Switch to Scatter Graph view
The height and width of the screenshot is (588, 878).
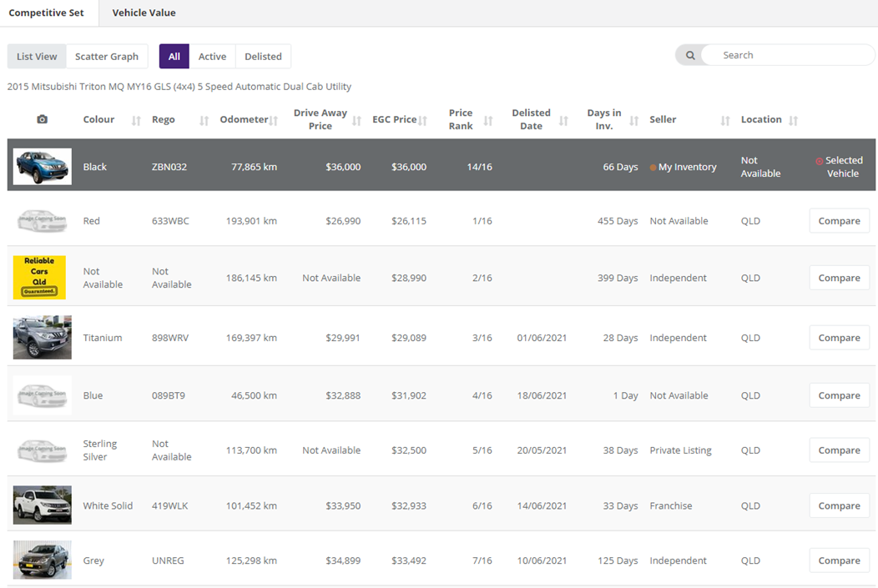tap(107, 57)
